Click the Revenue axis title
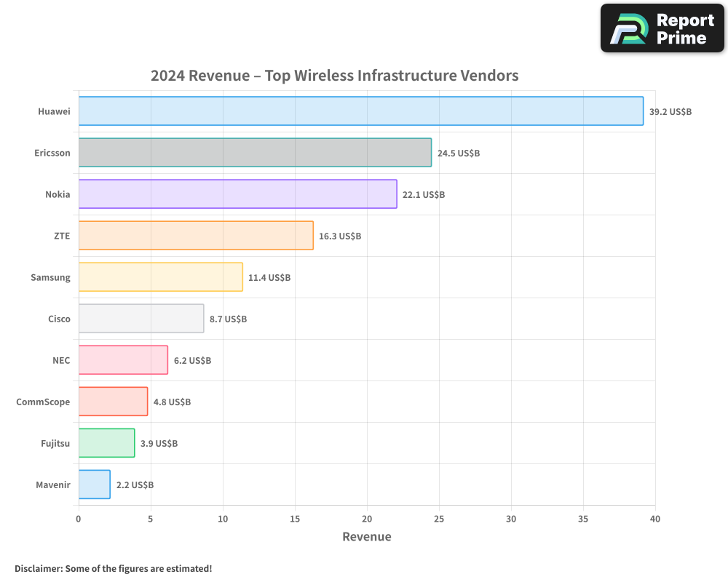728x582 pixels. click(367, 536)
